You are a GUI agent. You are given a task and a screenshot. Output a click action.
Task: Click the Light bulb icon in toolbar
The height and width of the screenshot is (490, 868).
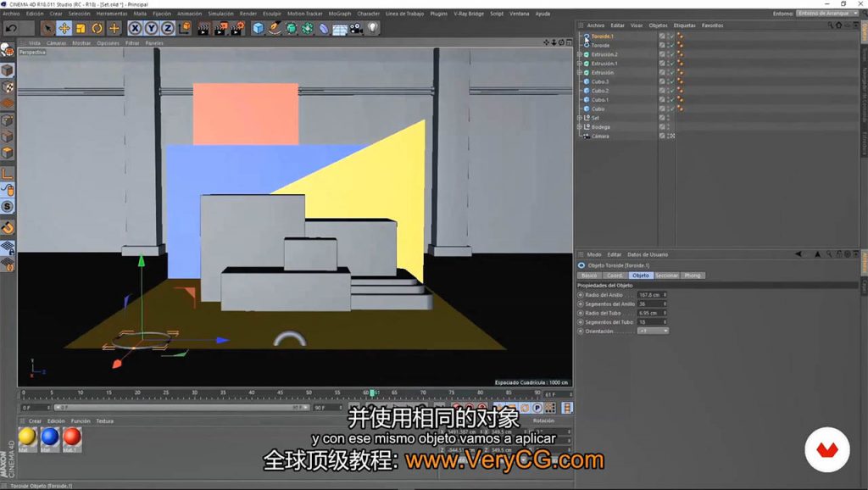(x=372, y=28)
